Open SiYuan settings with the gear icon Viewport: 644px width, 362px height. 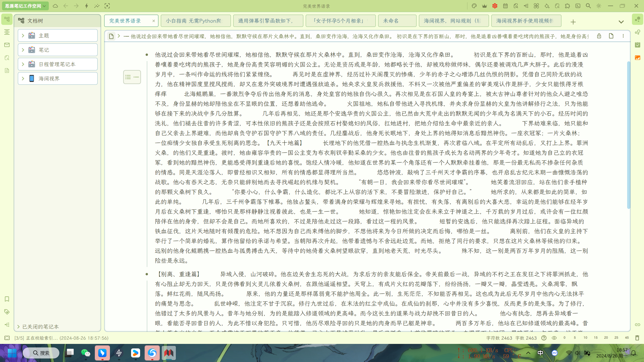point(495,6)
